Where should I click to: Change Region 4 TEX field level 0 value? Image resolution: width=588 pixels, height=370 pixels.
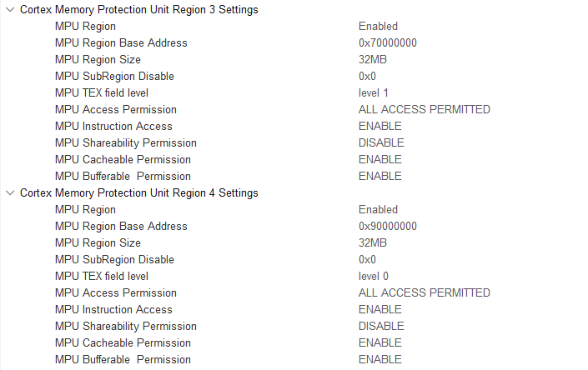click(x=373, y=277)
